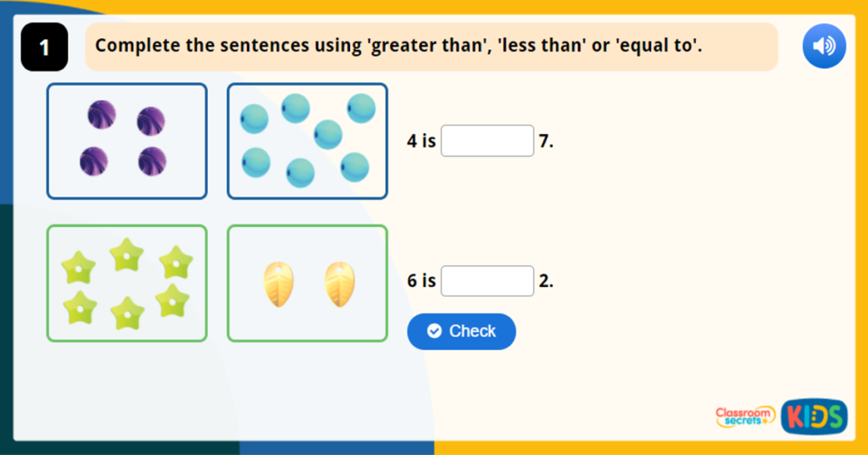Image resolution: width=868 pixels, height=455 pixels.
Task: Click the answer box after '4 is'
Action: click(x=487, y=141)
